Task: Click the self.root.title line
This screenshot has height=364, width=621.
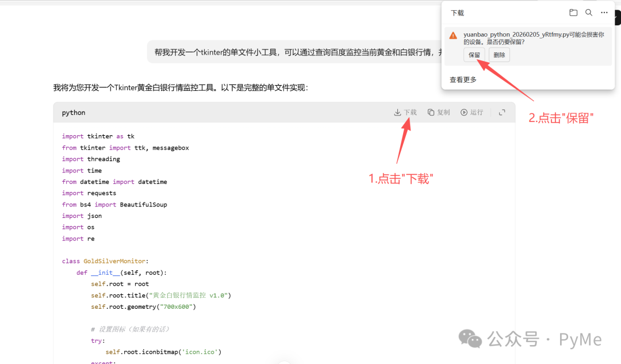Action: (x=161, y=295)
